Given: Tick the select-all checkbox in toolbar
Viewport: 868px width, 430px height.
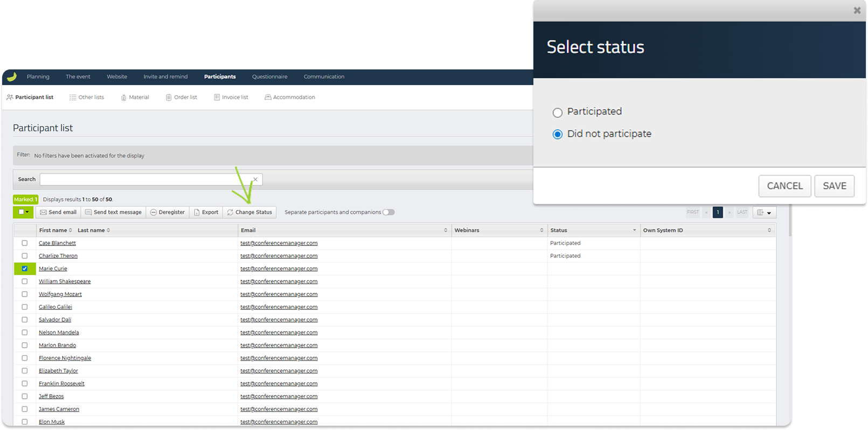Looking at the screenshot, I should (21, 212).
